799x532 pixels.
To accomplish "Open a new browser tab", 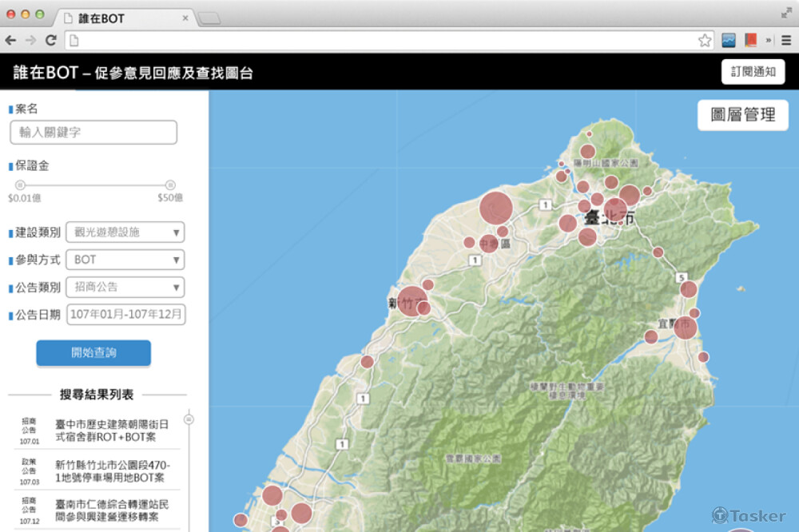I will point(209,18).
